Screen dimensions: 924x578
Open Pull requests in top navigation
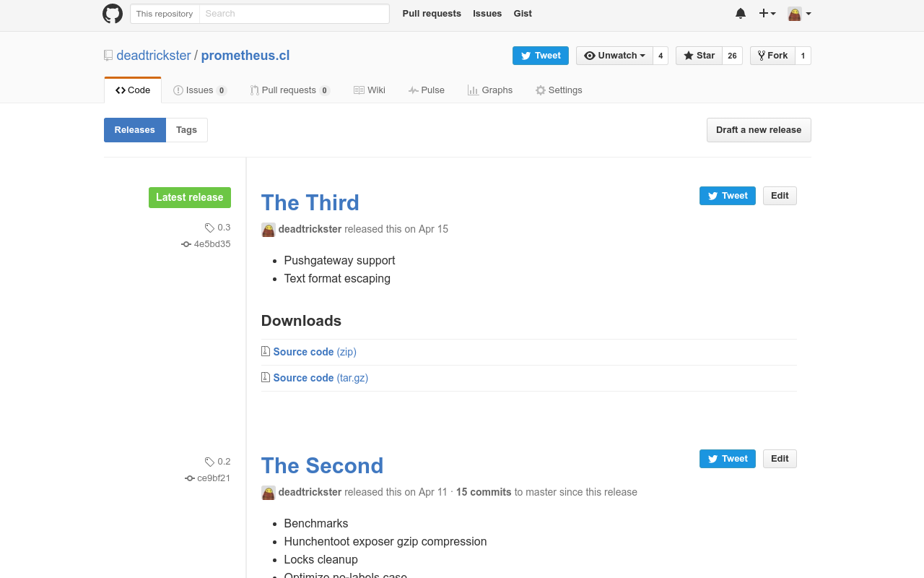[x=432, y=14]
